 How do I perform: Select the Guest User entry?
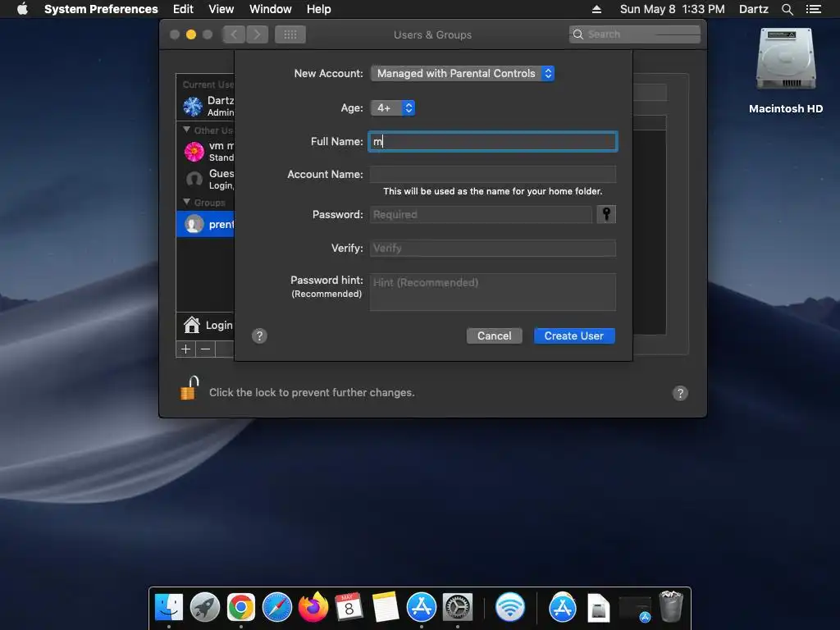(205, 179)
